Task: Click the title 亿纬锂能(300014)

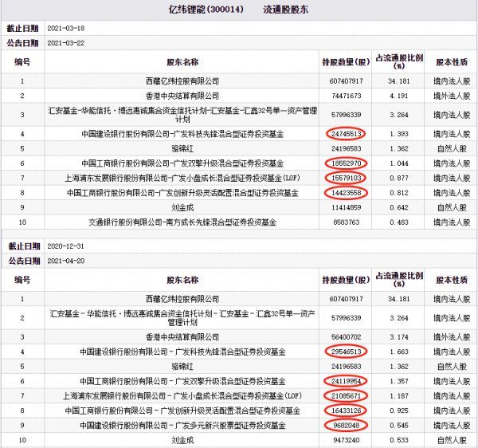Action: pyautogui.click(x=206, y=10)
